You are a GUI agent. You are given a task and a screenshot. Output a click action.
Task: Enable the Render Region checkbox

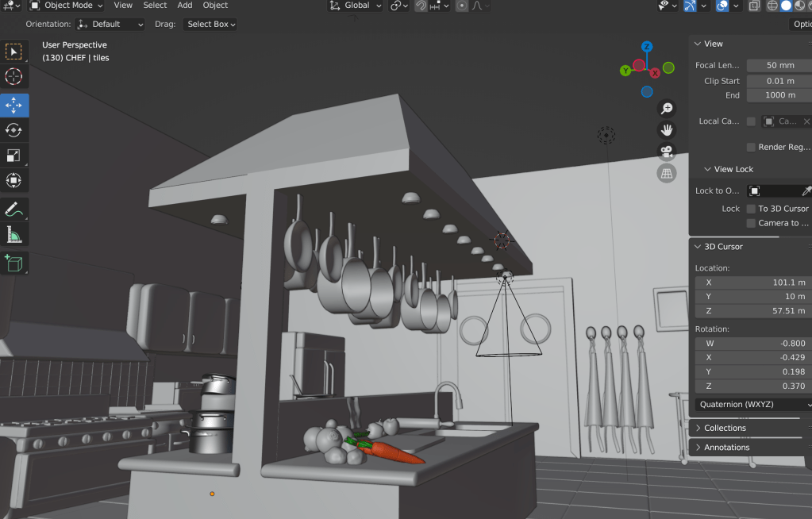(x=751, y=147)
